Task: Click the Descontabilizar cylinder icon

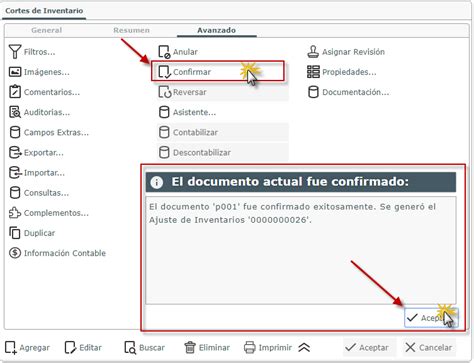Action: 164,152
